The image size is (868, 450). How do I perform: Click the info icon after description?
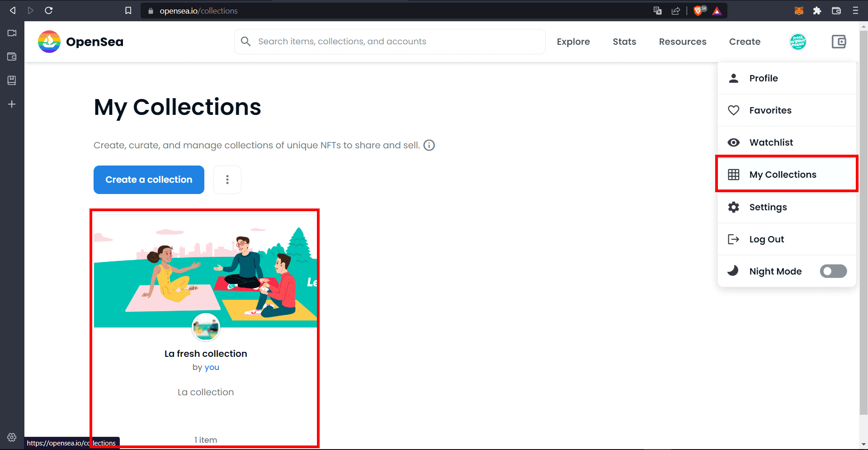[x=429, y=145]
